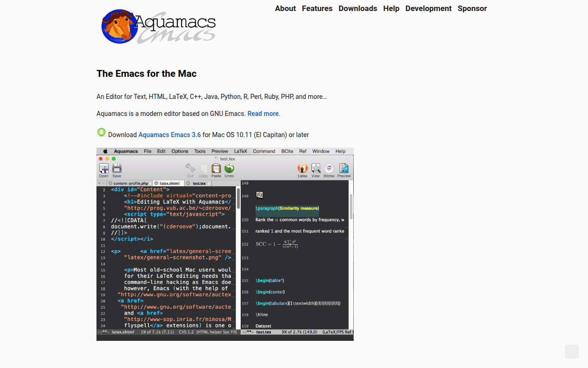
Task: Click the Aquamacs Emacs 3.6 download link
Action: coord(170,135)
